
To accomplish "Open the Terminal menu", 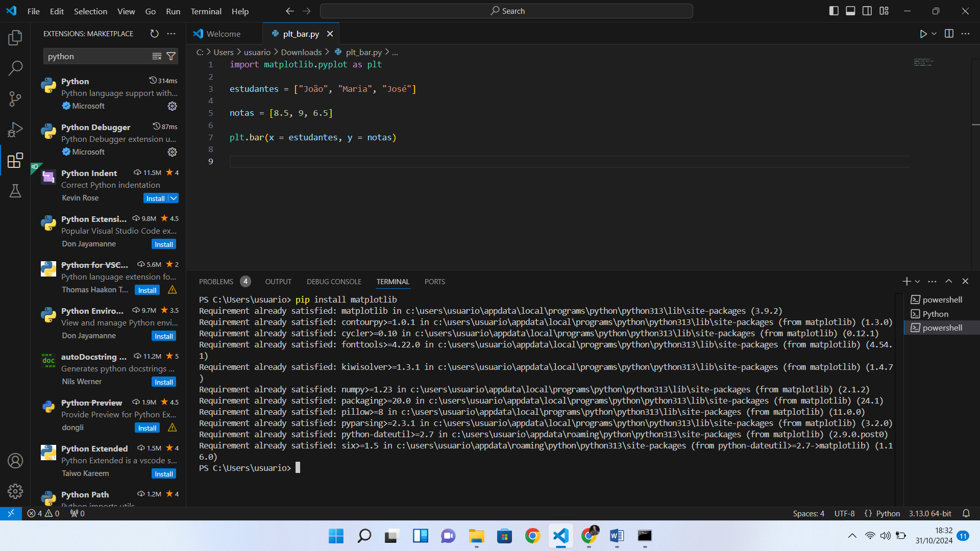I will coord(206,11).
